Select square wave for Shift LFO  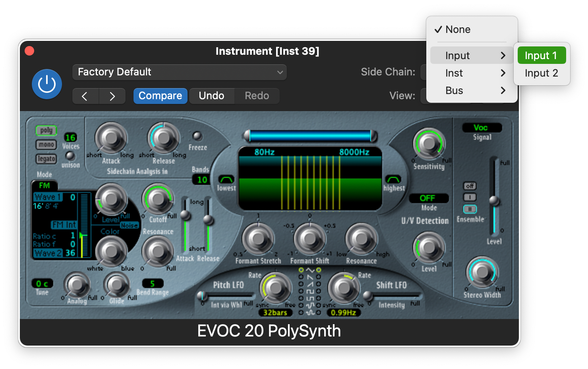319,291
